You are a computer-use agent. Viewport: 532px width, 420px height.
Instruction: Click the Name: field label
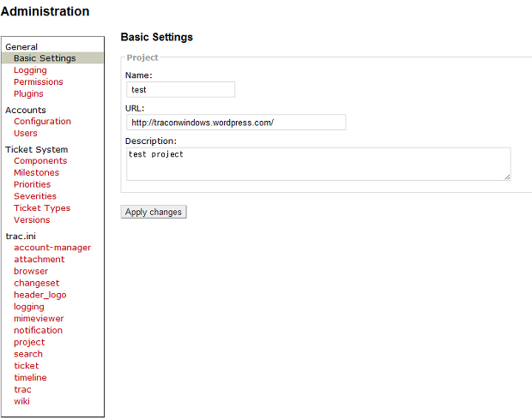(139, 75)
